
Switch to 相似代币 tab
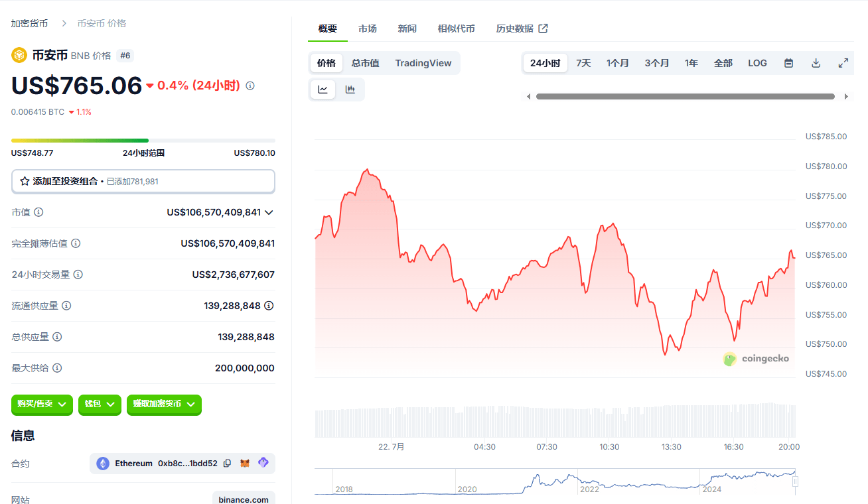pos(457,29)
